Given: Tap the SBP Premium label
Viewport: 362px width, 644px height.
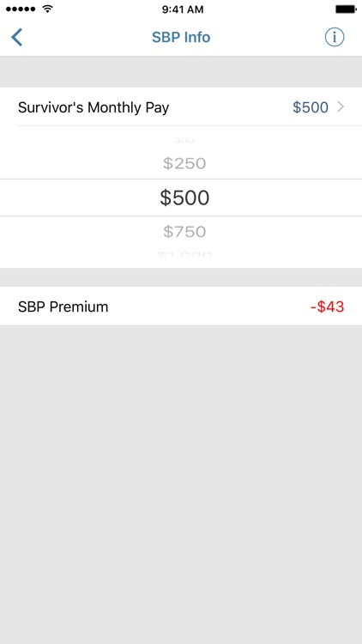Looking at the screenshot, I should (x=63, y=307).
